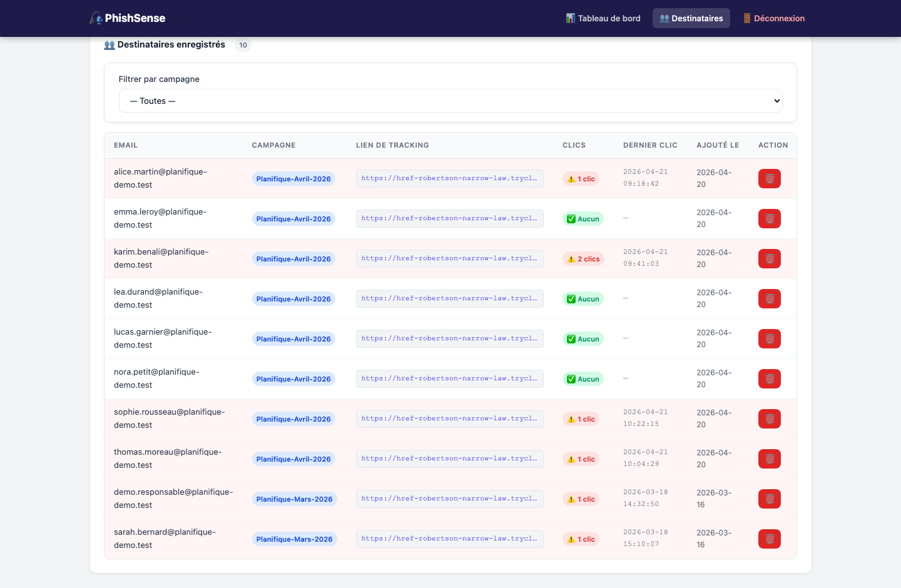Delete nora.petit recipient with trash icon
The height and width of the screenshot is (588, 901).
[x=769, y=379]
